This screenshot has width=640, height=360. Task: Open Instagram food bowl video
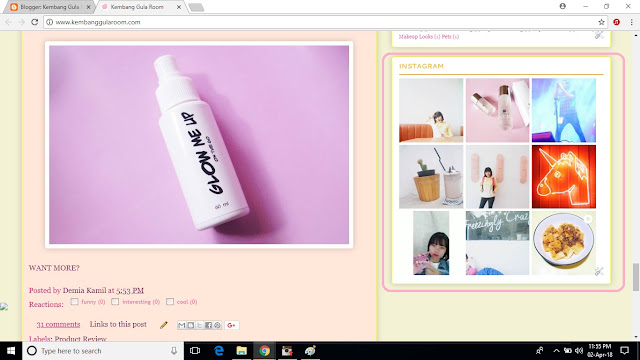[564, 243]
